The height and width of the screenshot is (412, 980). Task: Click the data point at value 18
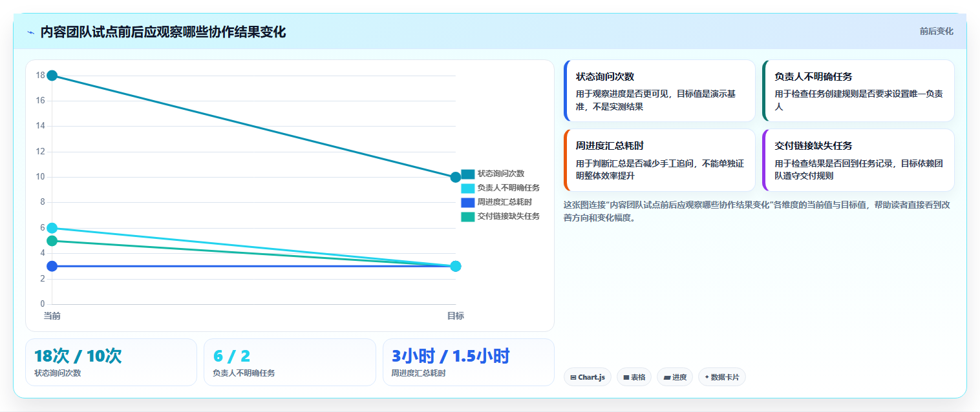[x=52, y=76]
